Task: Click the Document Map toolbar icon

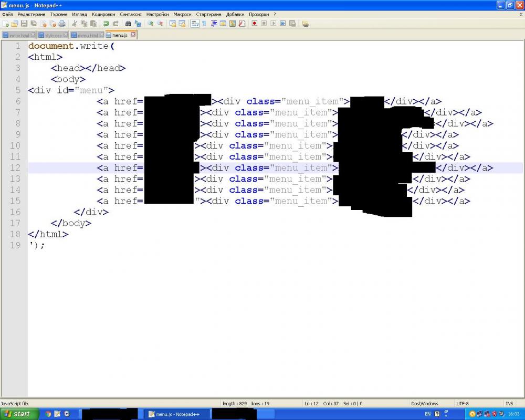Action: tap(233, 24)
